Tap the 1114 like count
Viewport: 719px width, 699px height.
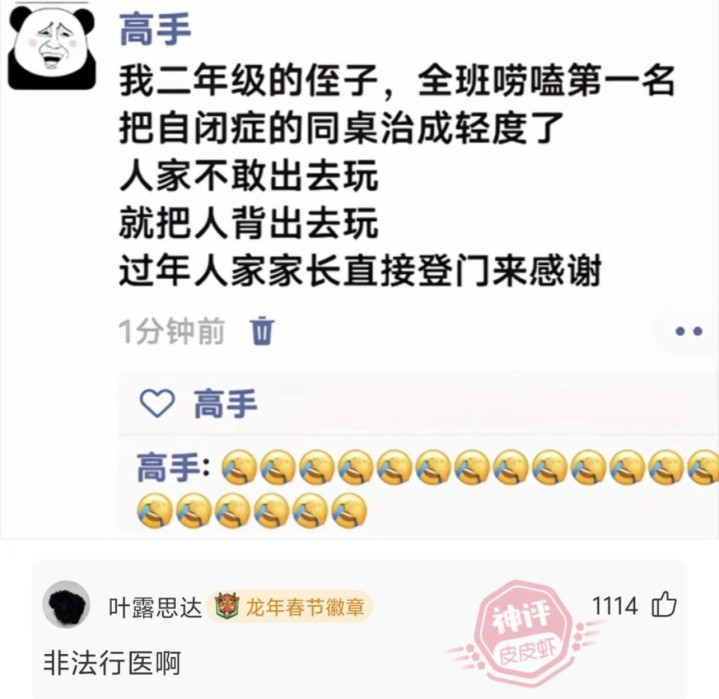tap(614, 605)
